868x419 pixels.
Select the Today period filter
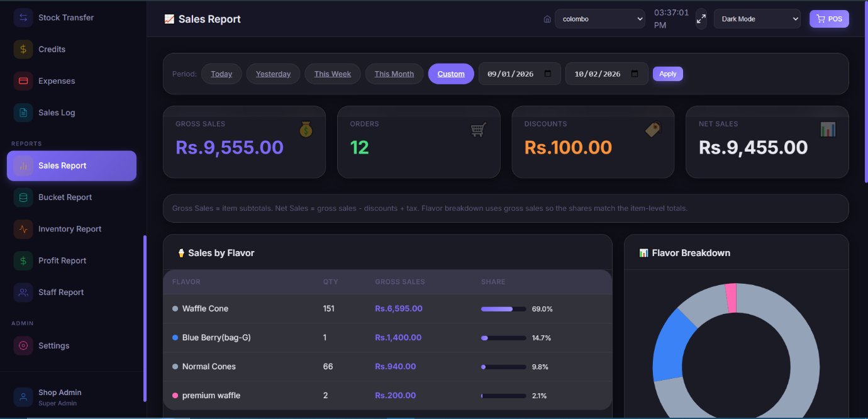click(221, 74)
